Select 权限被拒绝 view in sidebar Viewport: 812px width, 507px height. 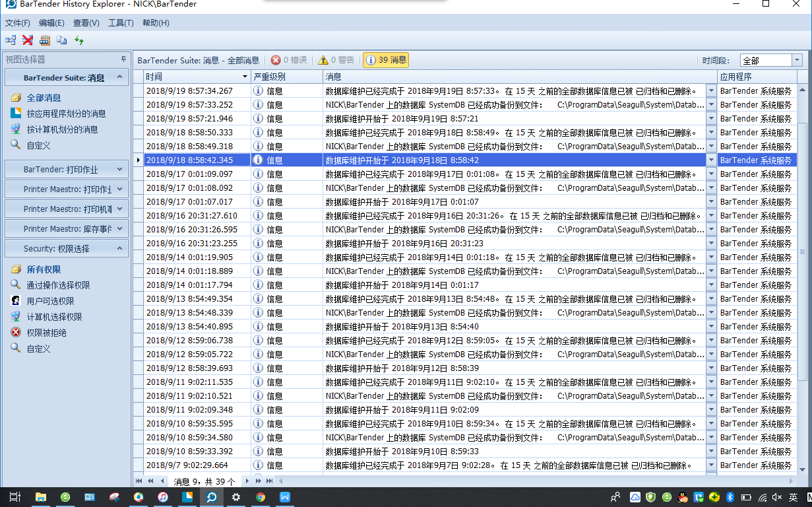(46, 333)
